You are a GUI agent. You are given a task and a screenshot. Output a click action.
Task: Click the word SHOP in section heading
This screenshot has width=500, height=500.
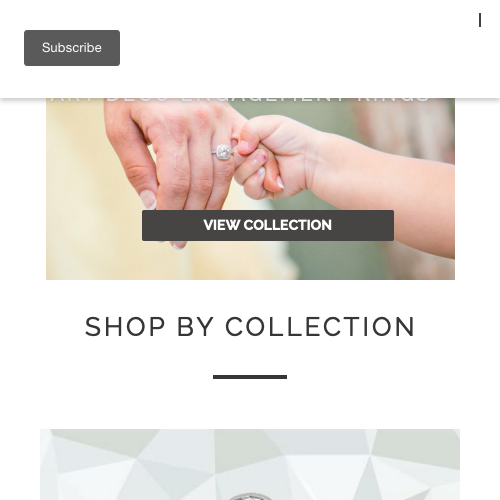tap(125, 327)
